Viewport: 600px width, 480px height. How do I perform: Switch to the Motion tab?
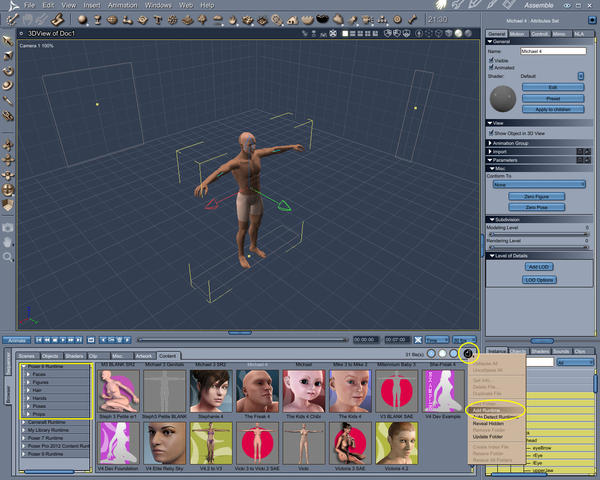(517, 34)
